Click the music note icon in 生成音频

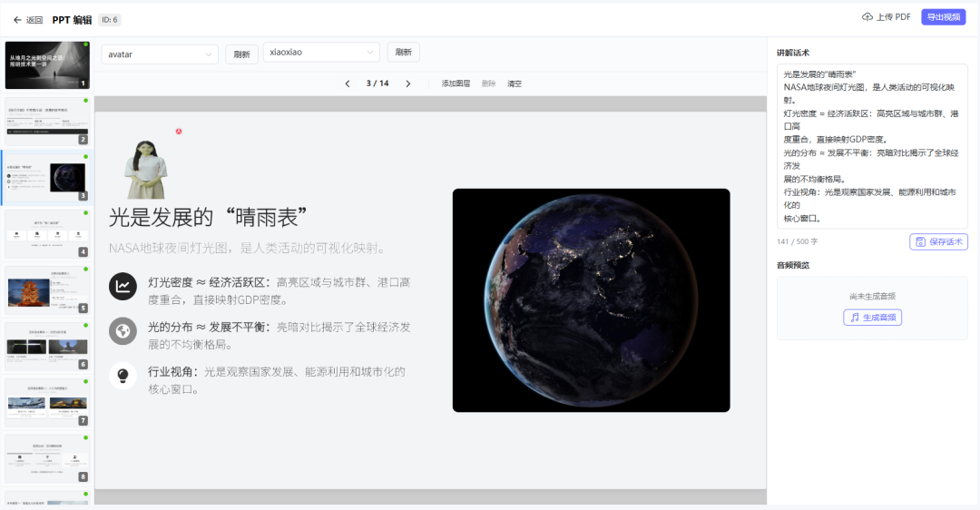(855, 318)
